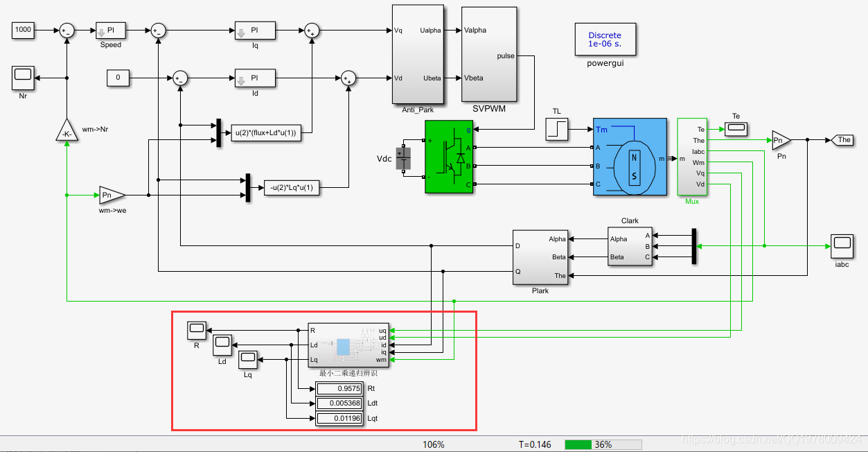Open the Ld scope block
868x452 pixels.
223,345
